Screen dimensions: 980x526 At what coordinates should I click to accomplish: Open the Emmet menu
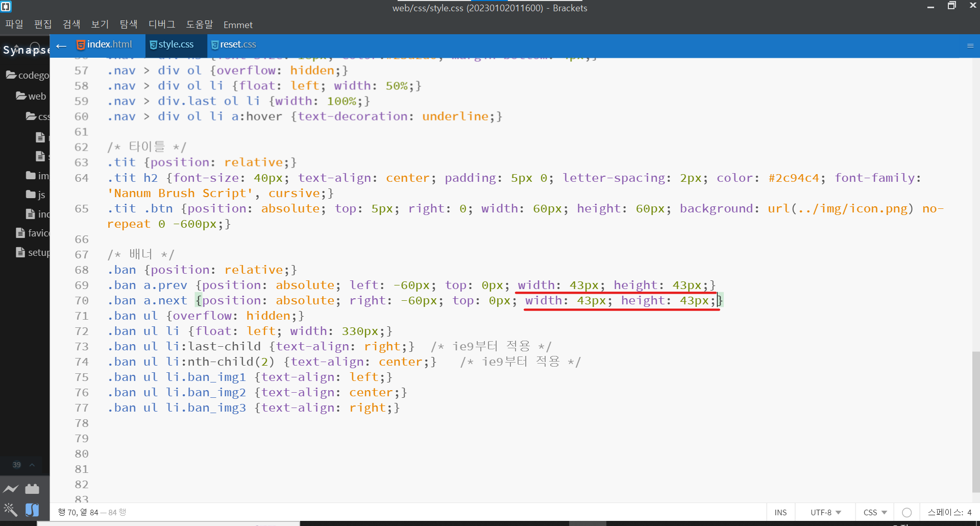point(238,25)
